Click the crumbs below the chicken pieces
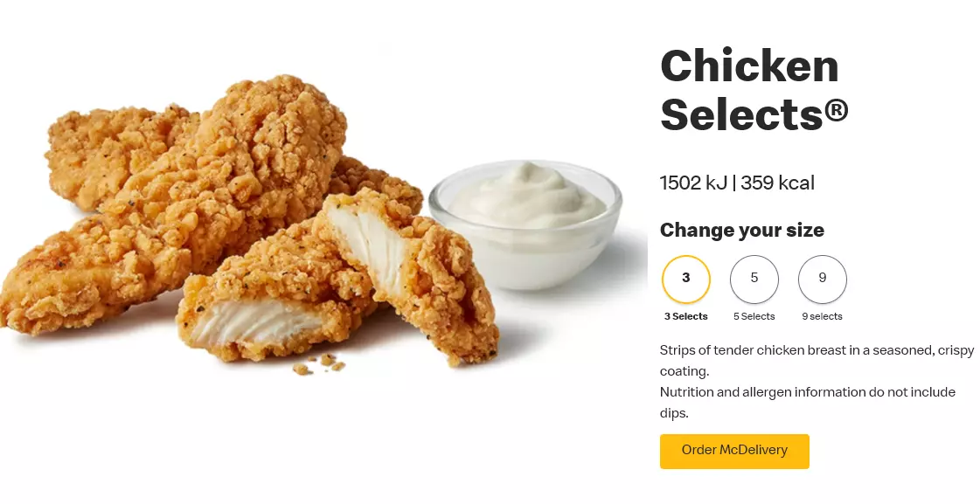Image resolution: width=980 pixels, height=504 pixels. pyautogui.click(x=319, y=364)
